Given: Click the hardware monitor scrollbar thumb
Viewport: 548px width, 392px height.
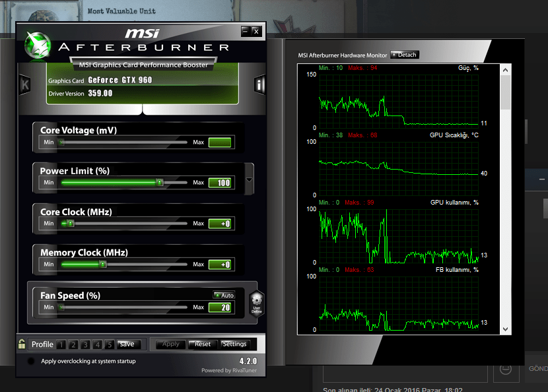Looking at the screenshot, I should pos(505,92).
